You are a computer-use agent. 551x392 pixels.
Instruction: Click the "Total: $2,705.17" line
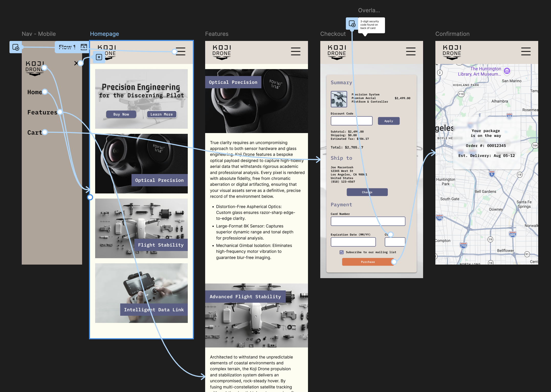point(347,147)
